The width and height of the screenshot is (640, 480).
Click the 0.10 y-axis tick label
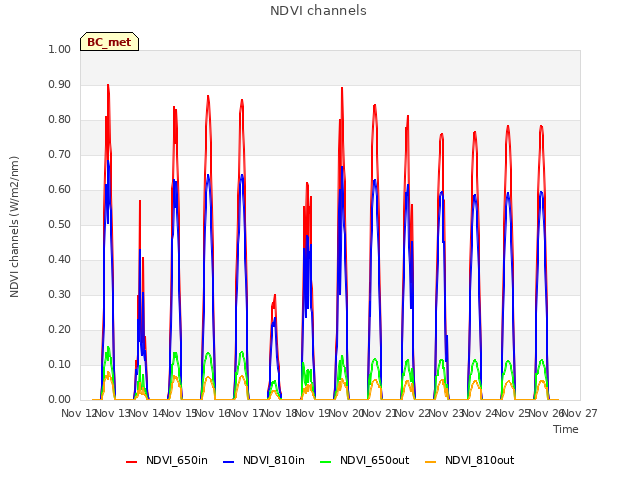60,364
